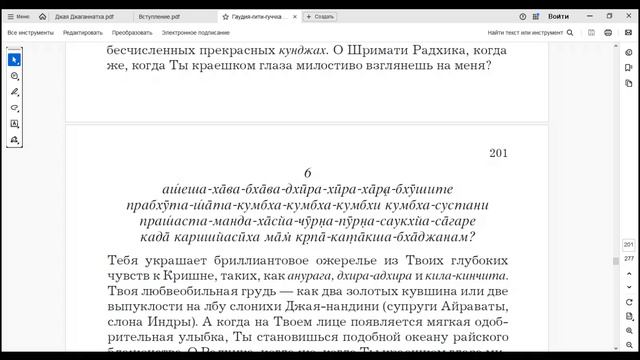This screenshot has width=640, height=360.
Task: Choose the Select arrow tool
Action: pos(14,60)
